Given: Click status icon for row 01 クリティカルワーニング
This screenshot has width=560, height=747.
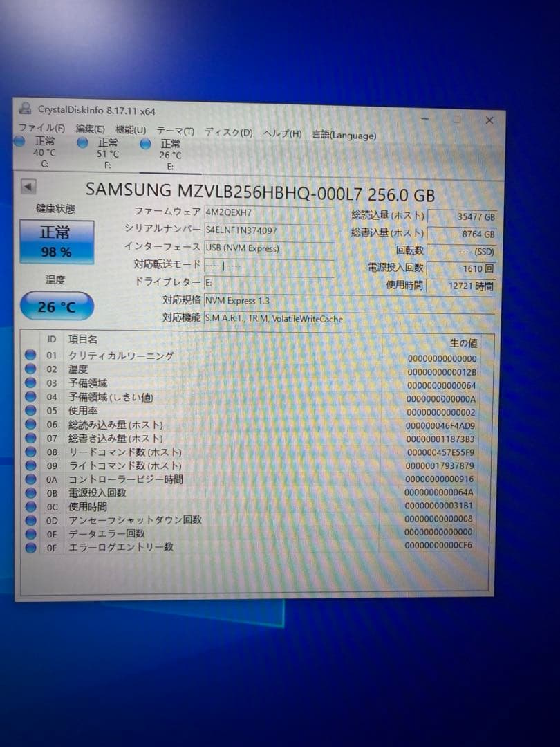Looking at the screenshot, I should tap(30, 354).
